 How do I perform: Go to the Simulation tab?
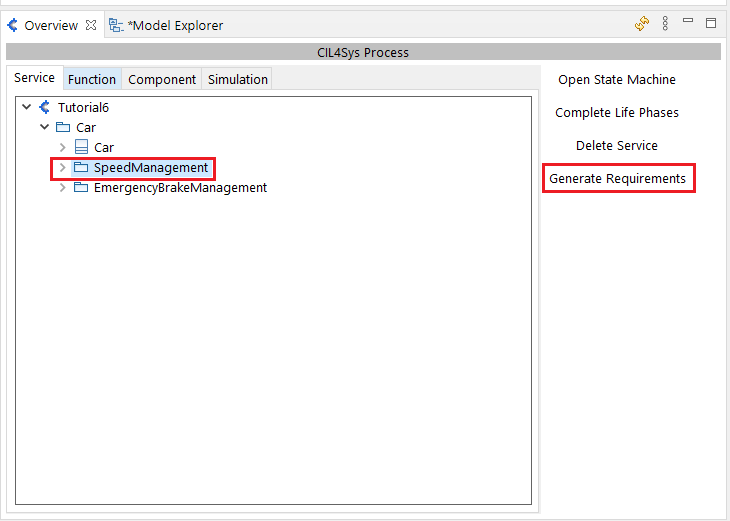237,80
